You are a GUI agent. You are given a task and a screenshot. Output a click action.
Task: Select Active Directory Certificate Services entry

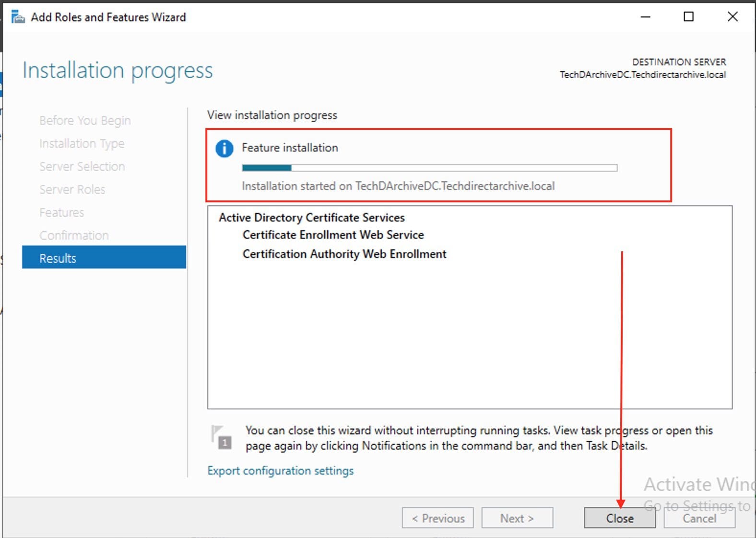click(x=311, y=218)
